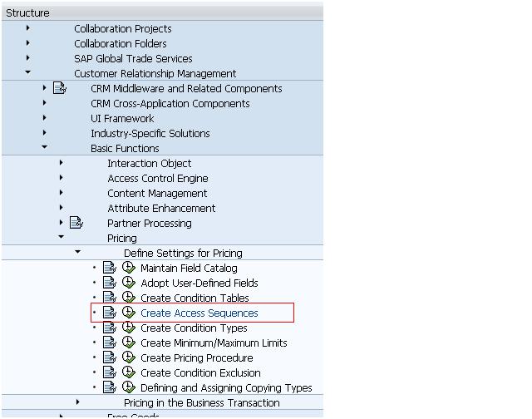Open documentation icon for Create Minimum/Maximum Limits
Image resolution: width=532 pixels, height=419 pixels.
click(x=110, y=343)
